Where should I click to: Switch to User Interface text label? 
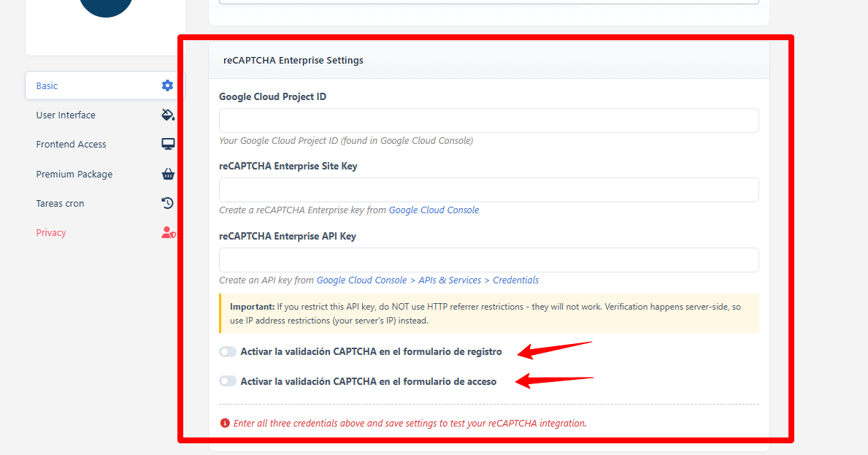pos(66,115)
